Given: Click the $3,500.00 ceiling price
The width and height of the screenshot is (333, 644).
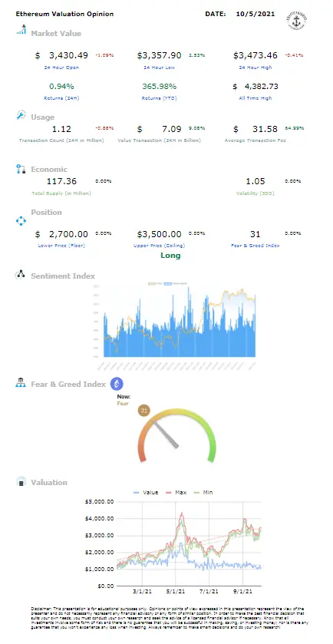Looking at the screenshot, I should pos(160,234).
